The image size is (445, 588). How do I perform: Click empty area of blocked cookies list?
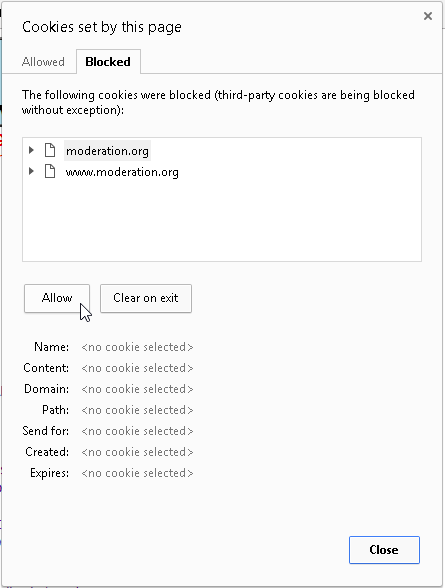[222, 221]
